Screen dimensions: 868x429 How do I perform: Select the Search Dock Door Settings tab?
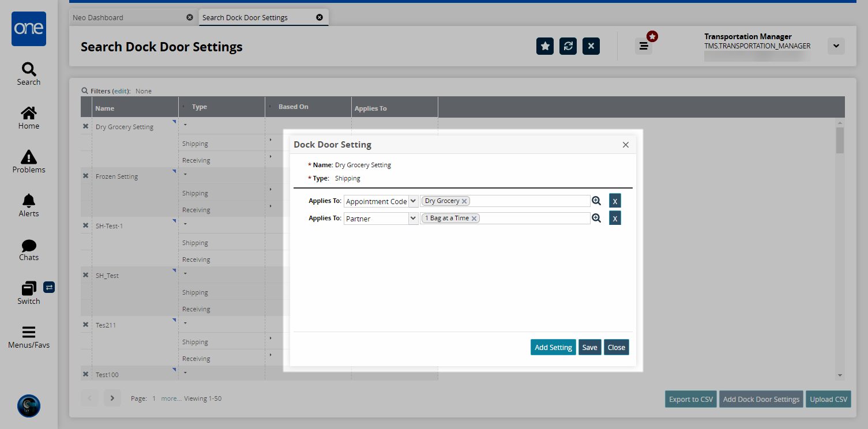tap(245, 17)
